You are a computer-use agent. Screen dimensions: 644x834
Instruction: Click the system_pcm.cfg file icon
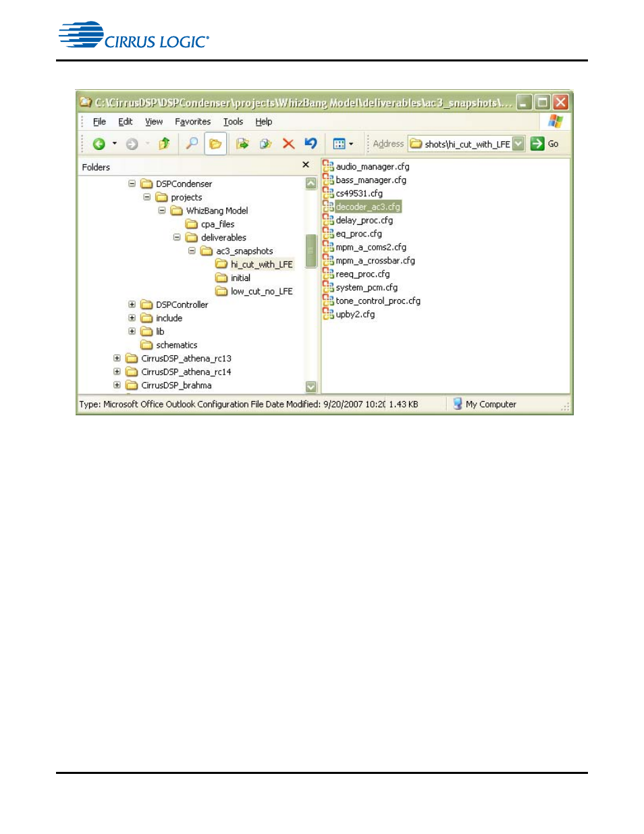(x=328, y=288)
